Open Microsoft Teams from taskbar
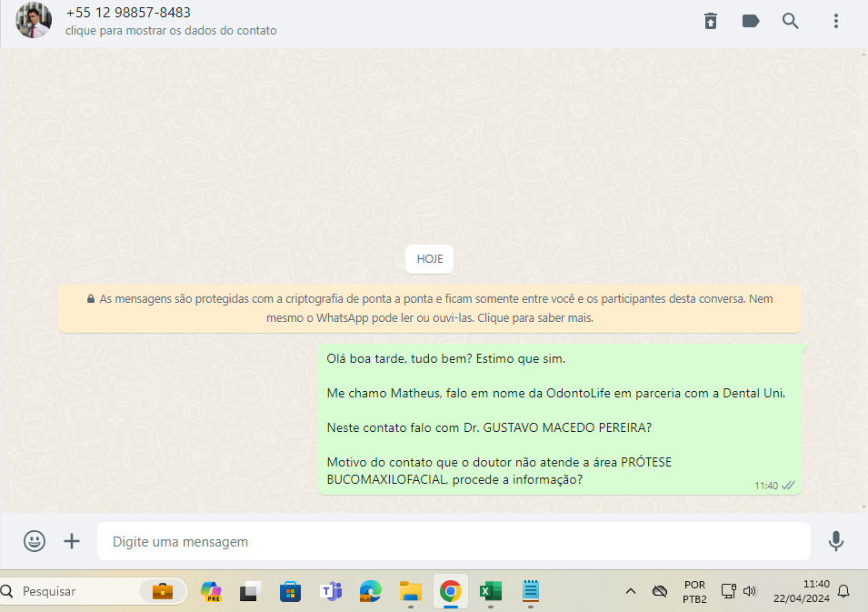The width and height of the screenshot is (868, 612). point(331,591)
